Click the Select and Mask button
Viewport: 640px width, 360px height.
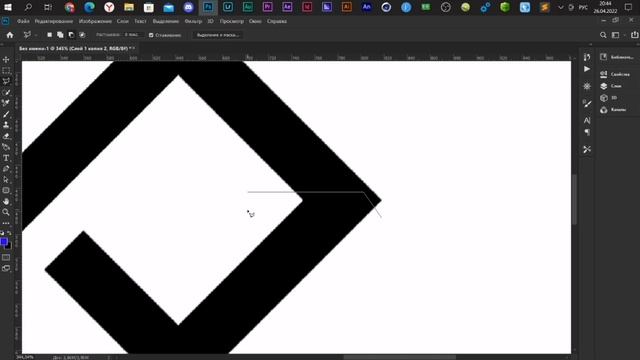218,35
